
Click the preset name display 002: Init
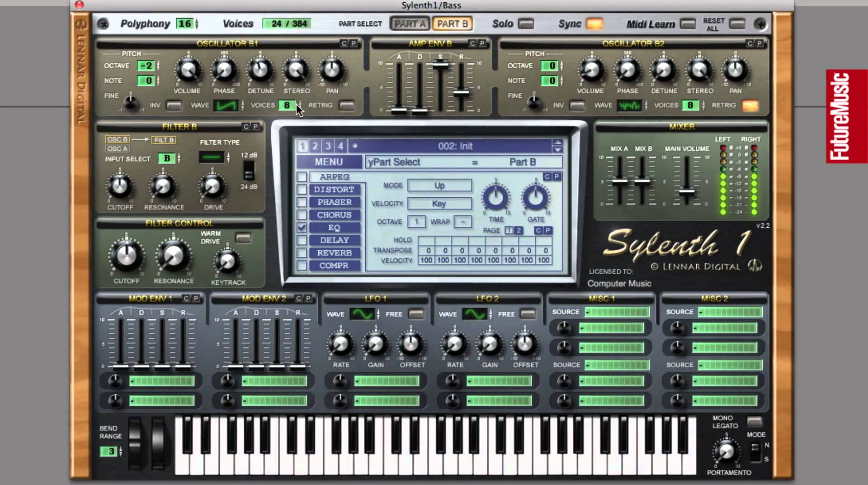pos(455,146)
